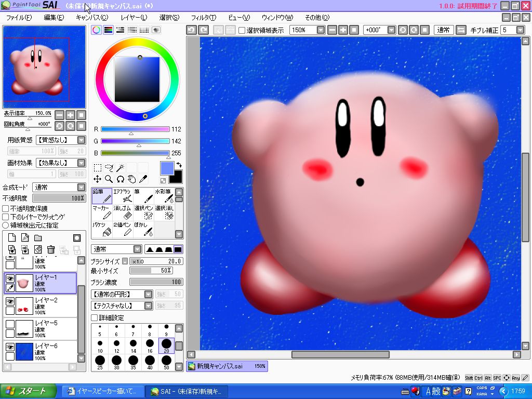Select the 消しゴム eraser tool
532x399 pixels.
pyautogui.click(x=123, y=212)
